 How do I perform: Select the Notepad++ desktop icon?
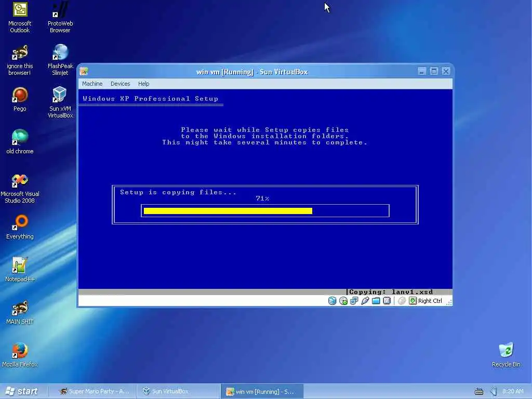coord(20,270)
